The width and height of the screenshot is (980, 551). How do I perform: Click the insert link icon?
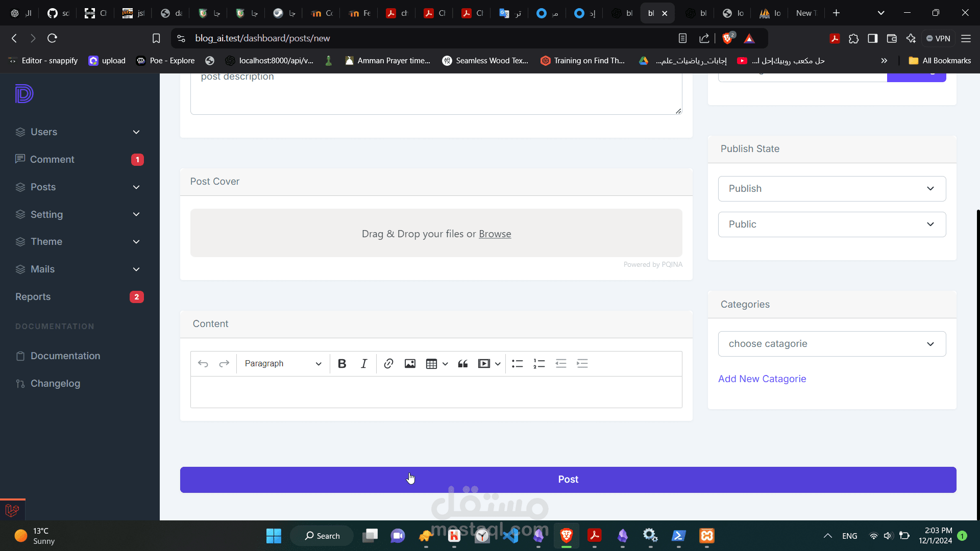388,364
